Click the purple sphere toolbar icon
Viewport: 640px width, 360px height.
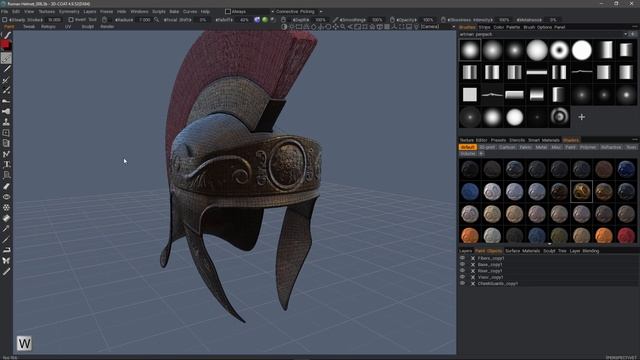(257, 20)
